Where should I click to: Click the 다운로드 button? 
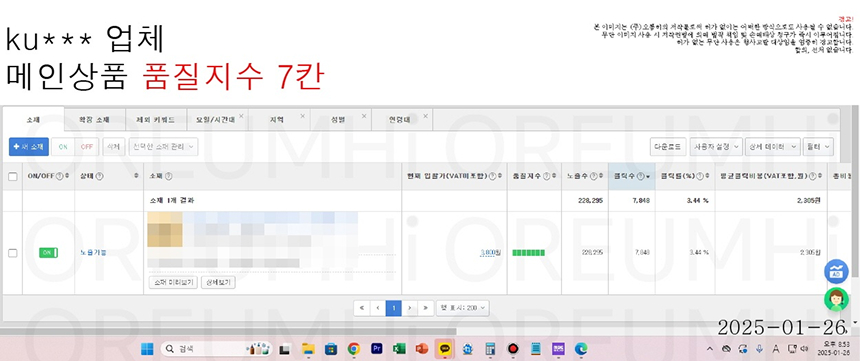click(x=667, y=146)
